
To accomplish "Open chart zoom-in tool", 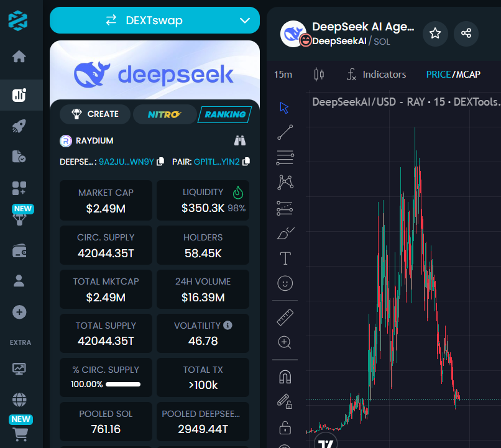I will [x=285, y=342].
